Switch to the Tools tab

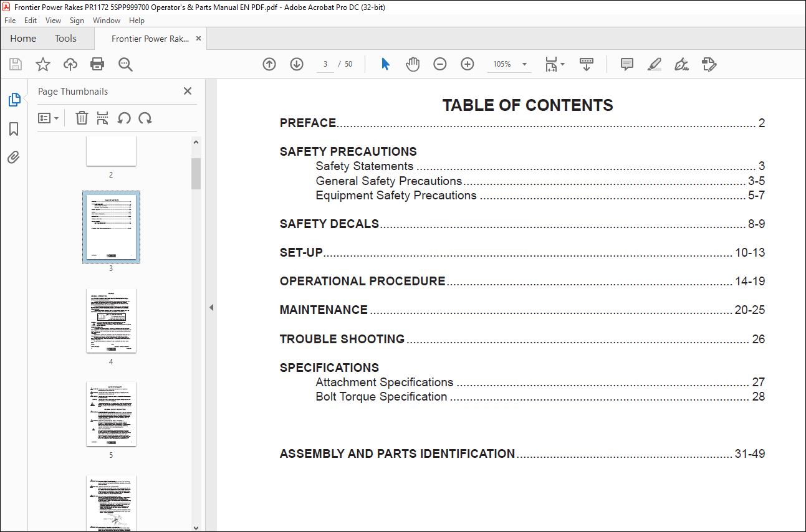point(65,39)
